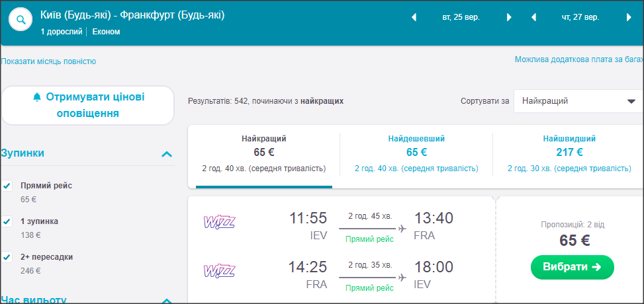The image size is (644, 304).
Task: Select the Найшвидший tab
Action: (569, 153)
